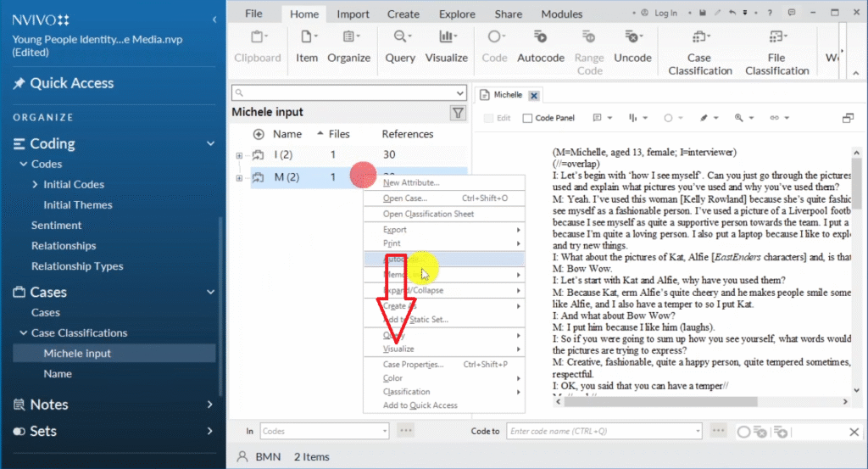This screenshot has height=469, width=868.
Task: Open Sentiment in the left navigation
Action: coord(57,225)
